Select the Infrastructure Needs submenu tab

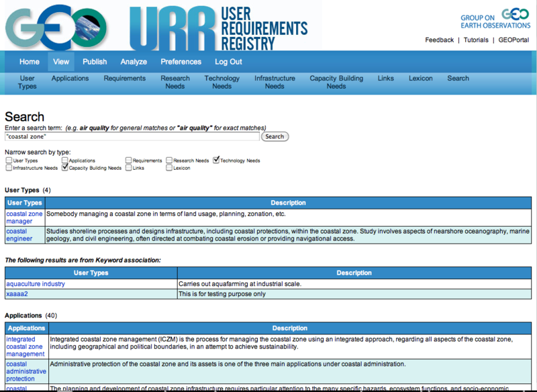(274, 82)
